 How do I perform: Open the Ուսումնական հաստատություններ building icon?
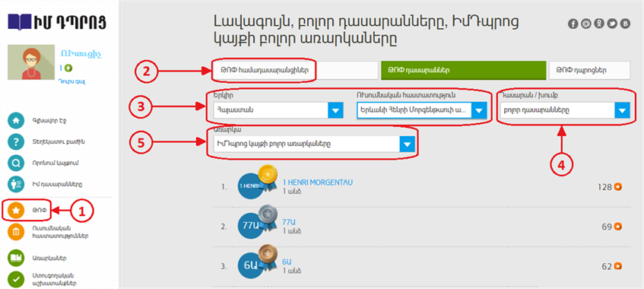tap(16, 232)
